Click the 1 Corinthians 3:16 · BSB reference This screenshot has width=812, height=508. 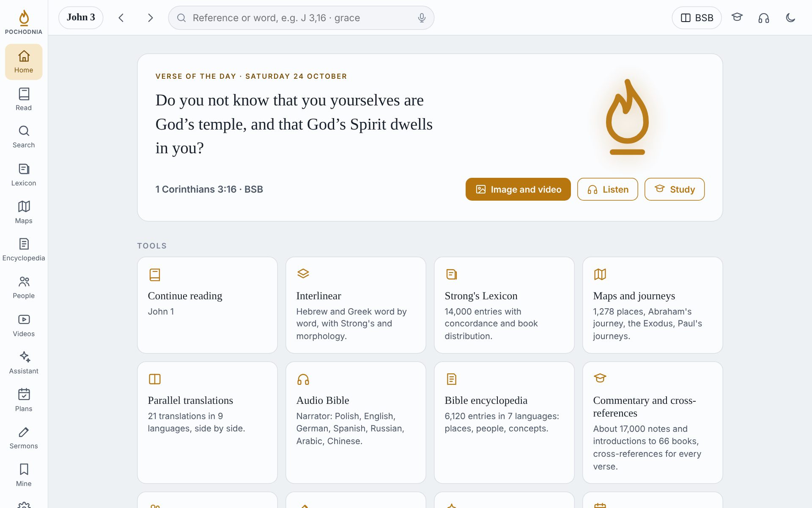pos(209,189)
